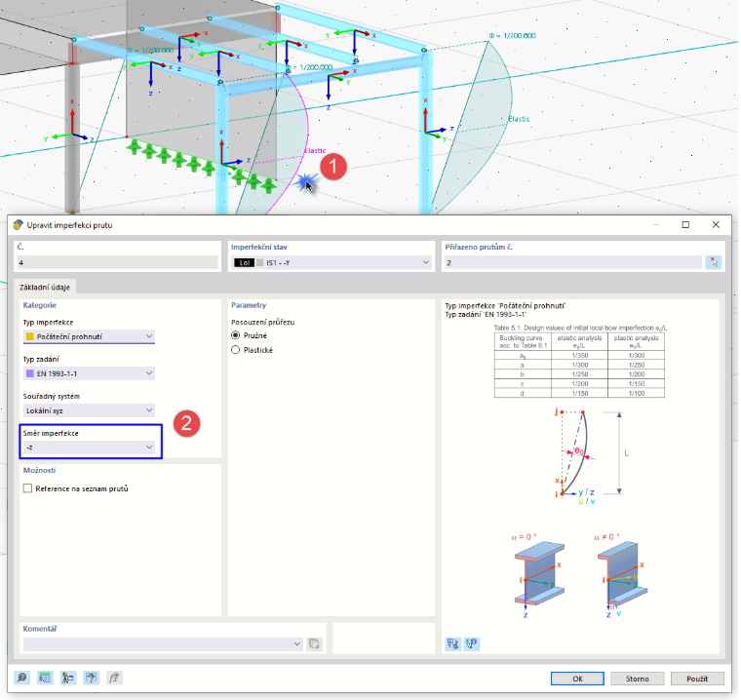Click the LoI badge in imperfection state
741x700 pixels.
click(245, 263)
